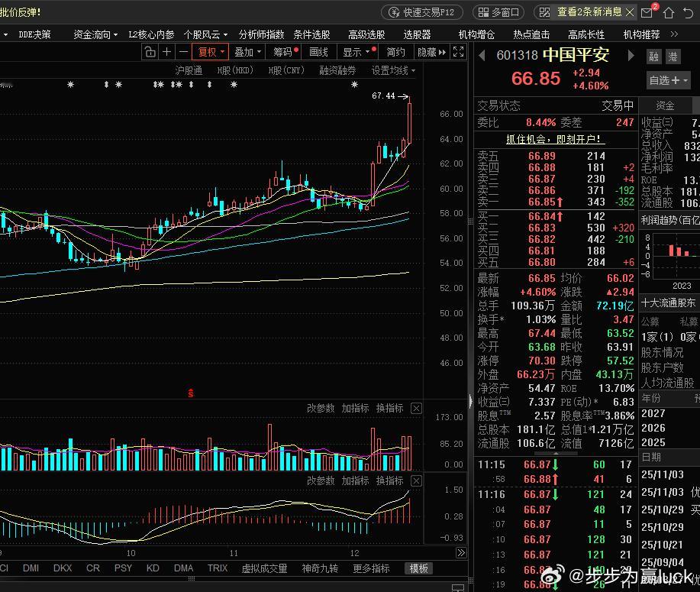Close the MACD indicator panel

coord(416,480)
